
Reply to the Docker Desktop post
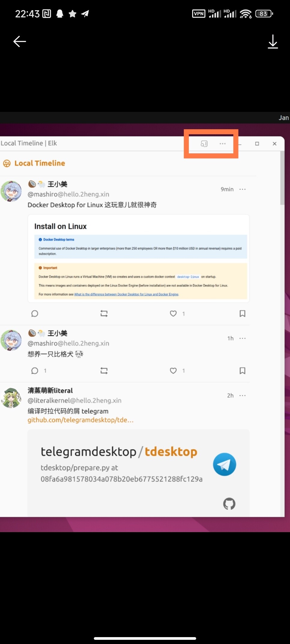[x=35, y=313]
